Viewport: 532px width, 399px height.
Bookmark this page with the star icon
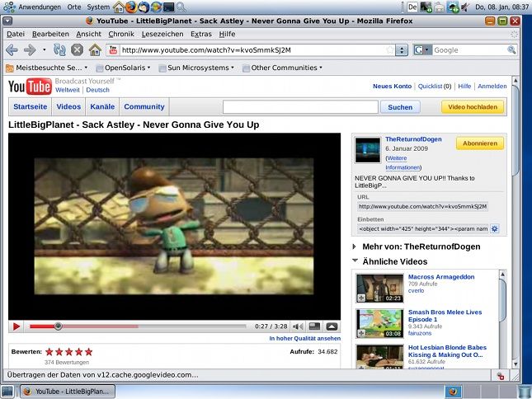point(390,50)
